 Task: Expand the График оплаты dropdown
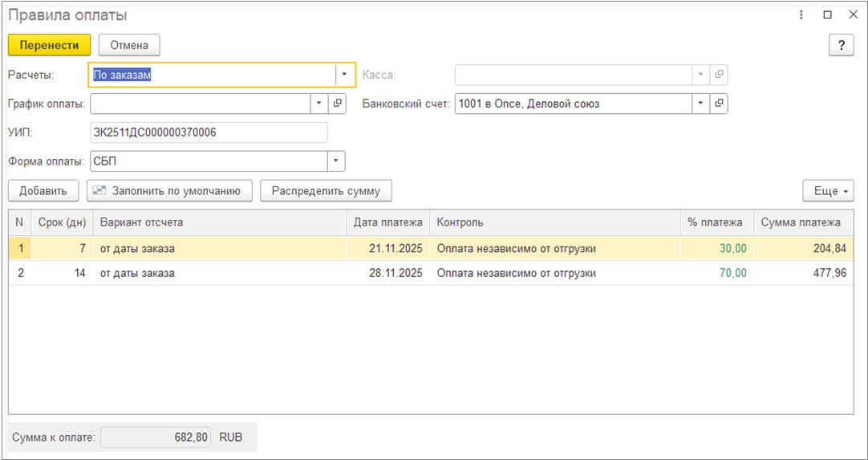[318, 104]
